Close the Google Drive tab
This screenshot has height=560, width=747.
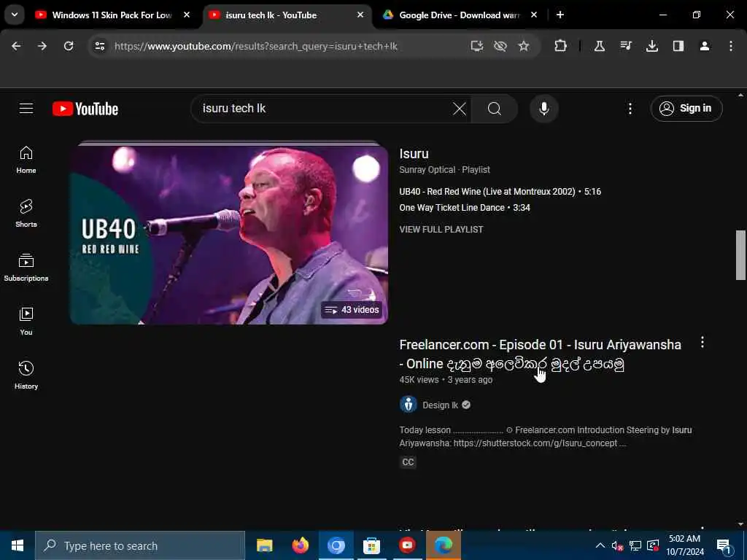pos(534,15)
